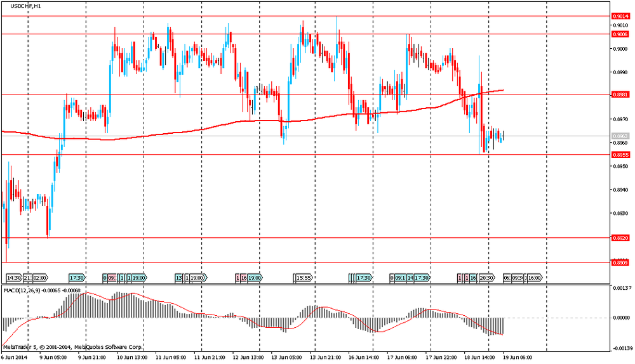Select the red 0.9006 price level tag
Screen dimensions: 635x364
click(x=620, y=34)
